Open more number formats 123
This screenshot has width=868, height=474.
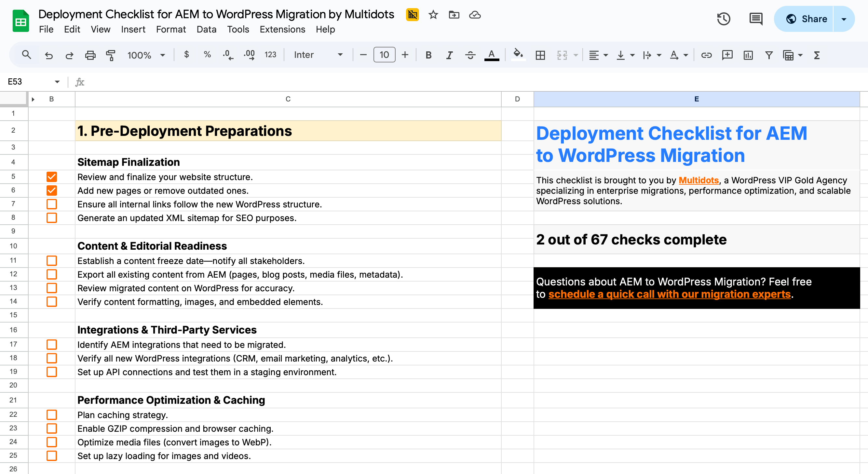[270, 55]
